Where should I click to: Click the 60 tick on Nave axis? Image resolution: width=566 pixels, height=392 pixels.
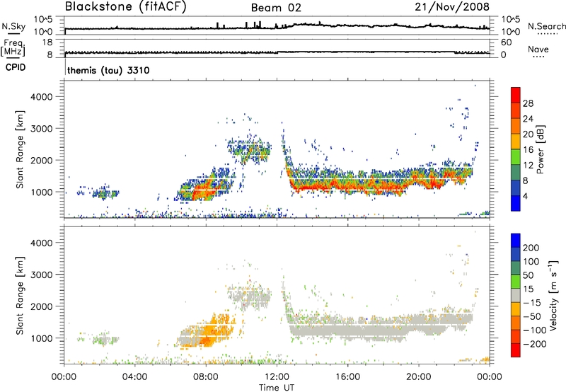(x=506, y=42)
